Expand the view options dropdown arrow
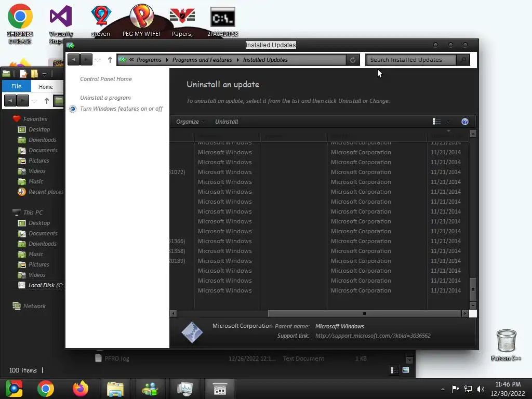 point(448,122)
